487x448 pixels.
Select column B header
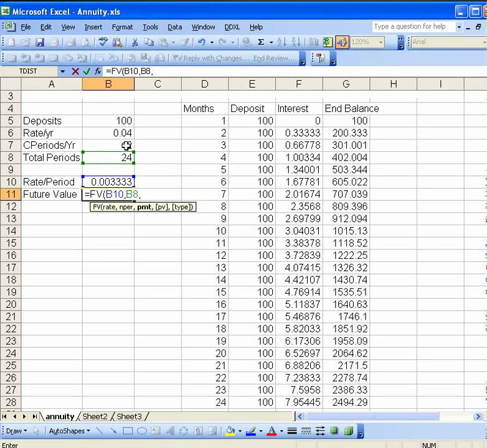[x=108, y=84]
